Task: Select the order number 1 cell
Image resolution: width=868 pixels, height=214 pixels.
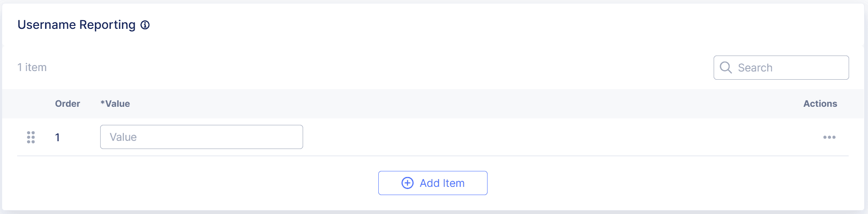Action: (57, 137)
